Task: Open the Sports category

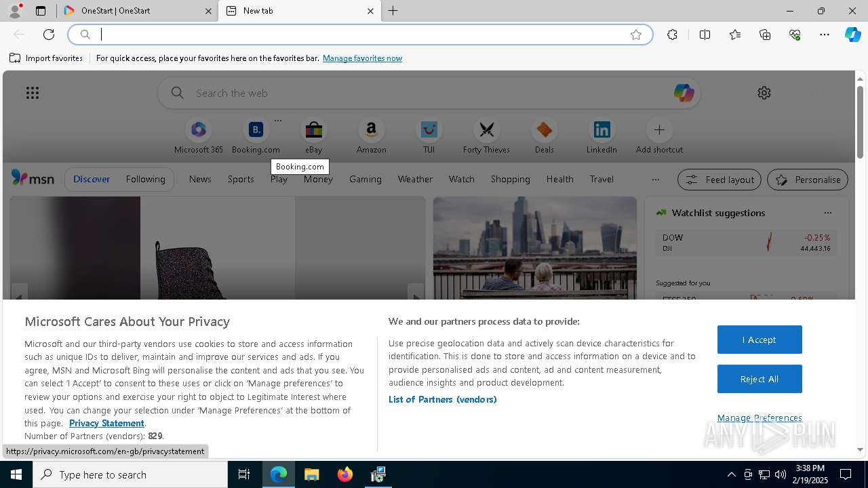Action: (241, 179)
